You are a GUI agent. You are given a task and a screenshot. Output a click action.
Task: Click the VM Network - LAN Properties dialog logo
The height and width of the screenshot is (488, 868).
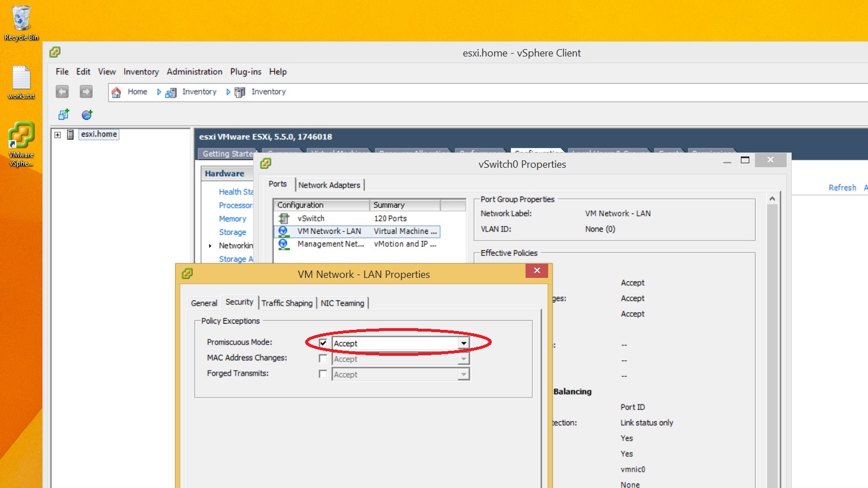tap(187, 274)
